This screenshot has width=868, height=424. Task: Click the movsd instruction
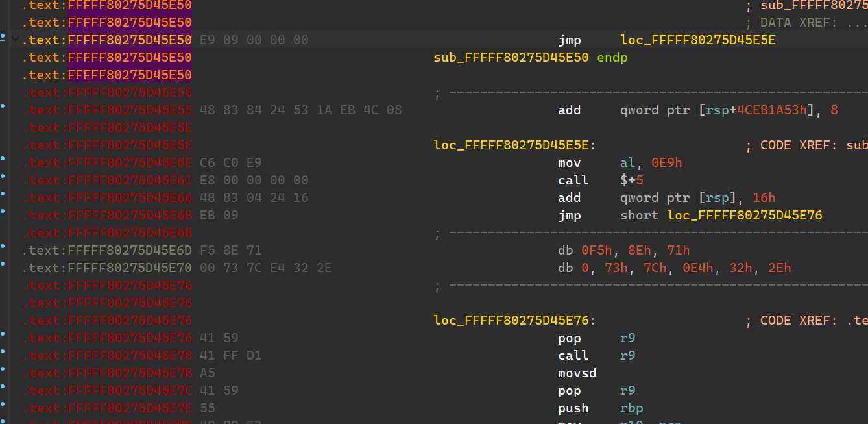pyautogui.click(x=577, y=373)
